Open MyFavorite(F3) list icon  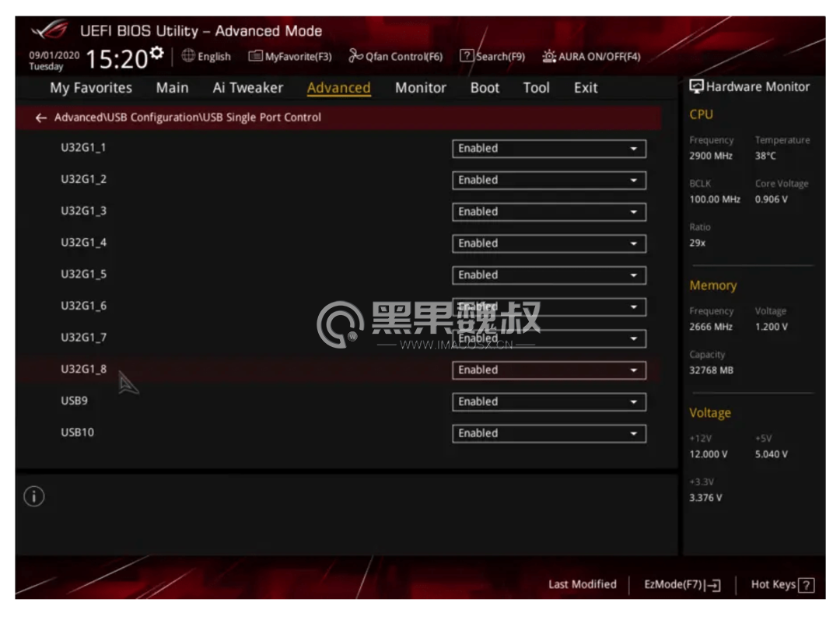click(256, 56)
